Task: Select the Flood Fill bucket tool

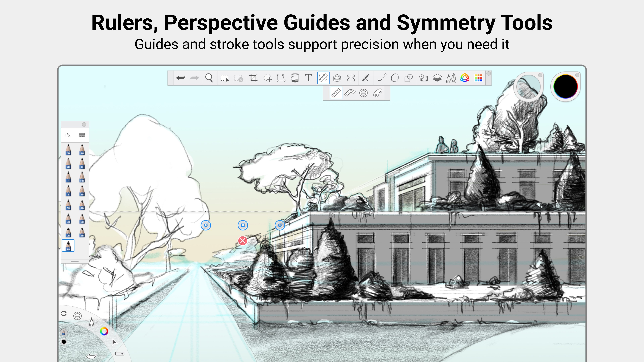Action: tap(295, 78)
